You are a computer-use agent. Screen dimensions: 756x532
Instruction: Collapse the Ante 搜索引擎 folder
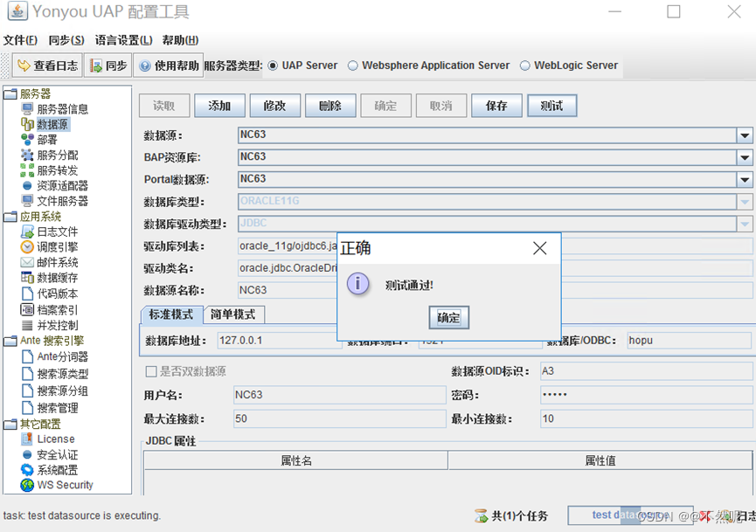click(10, 342)
